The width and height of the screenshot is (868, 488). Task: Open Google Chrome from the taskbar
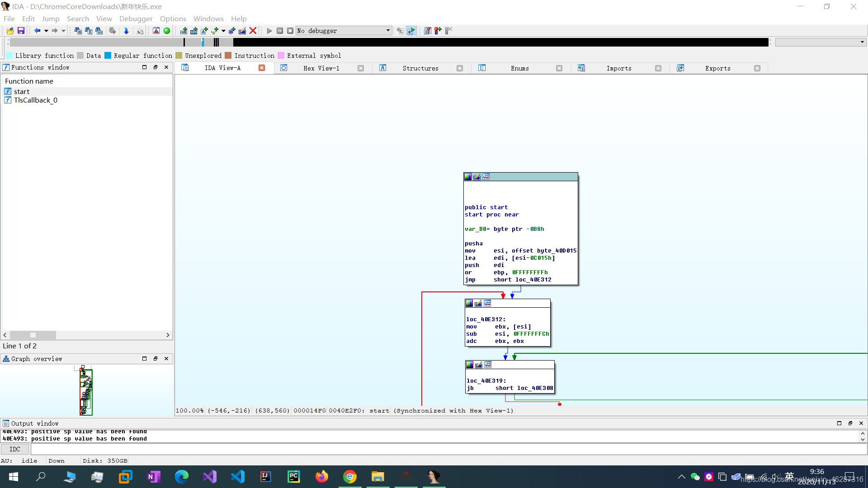(x=349, y=477)
